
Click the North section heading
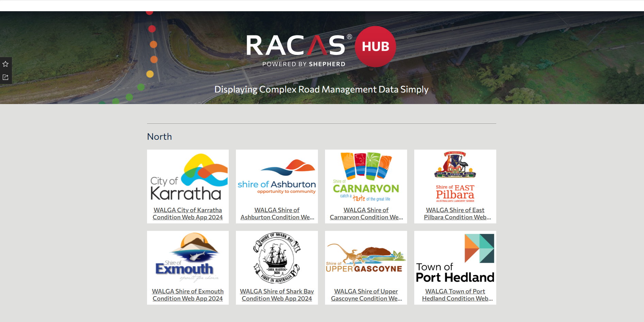point(160,137)
